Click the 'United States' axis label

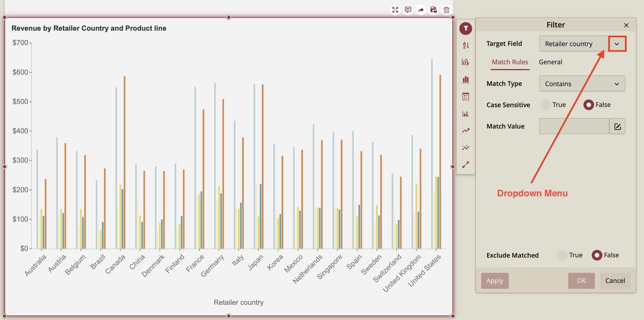pos(424,270)
